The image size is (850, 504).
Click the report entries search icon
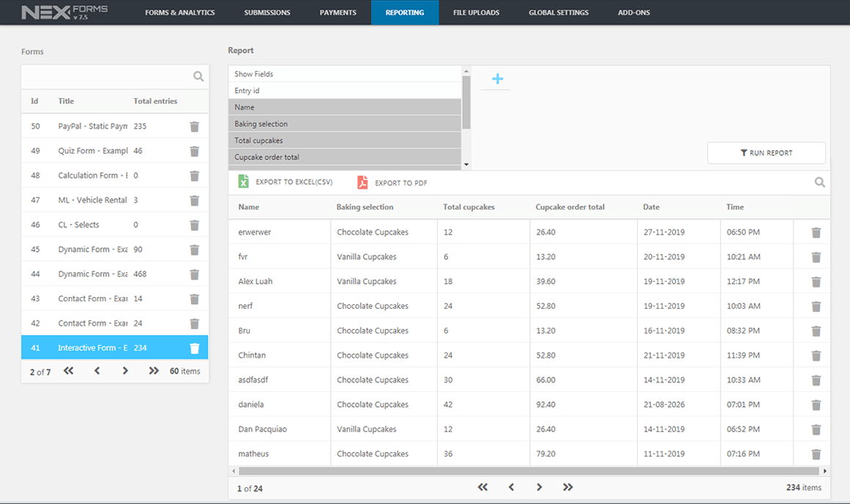click(820, 182)
